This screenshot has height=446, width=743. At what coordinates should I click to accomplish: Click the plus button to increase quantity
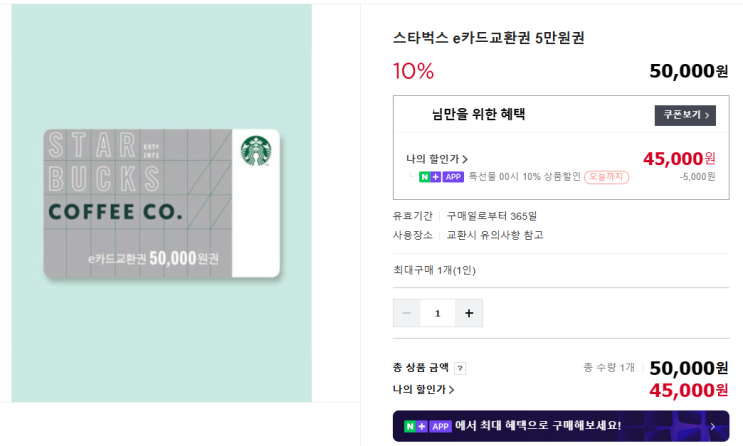468,313
